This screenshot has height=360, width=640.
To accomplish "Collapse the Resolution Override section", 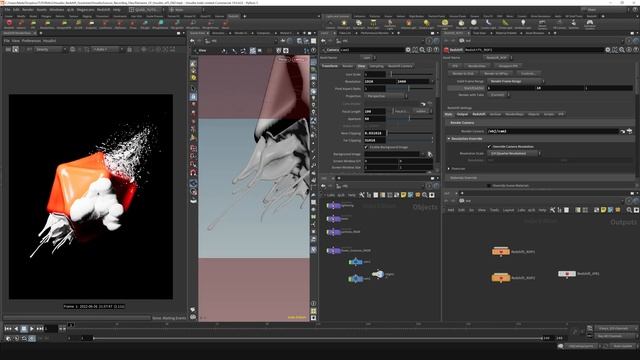I will 449,139.
